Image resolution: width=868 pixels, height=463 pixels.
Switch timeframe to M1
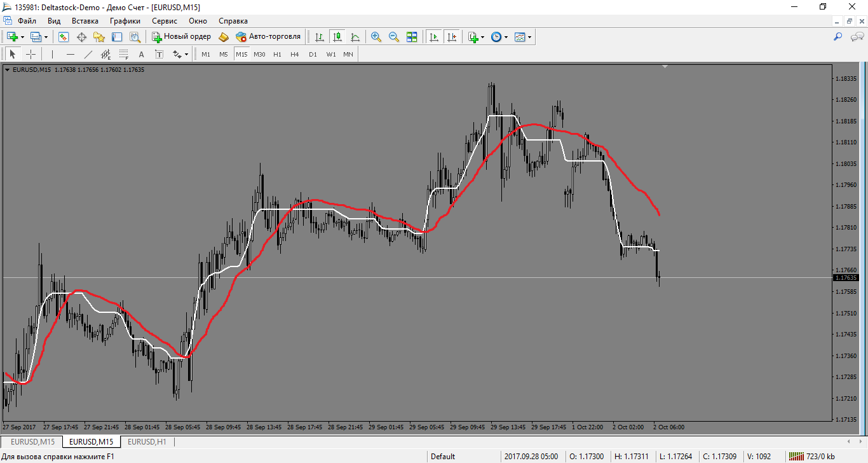click(206, 54)
